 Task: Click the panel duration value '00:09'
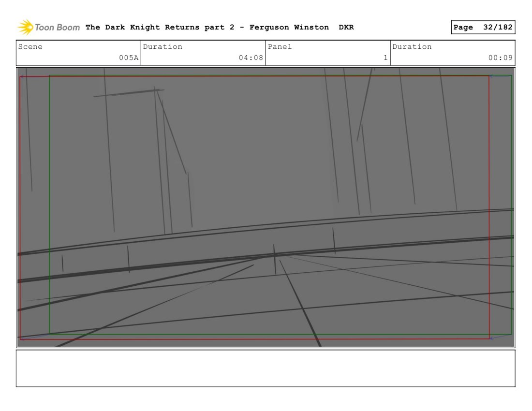(501, 58)
